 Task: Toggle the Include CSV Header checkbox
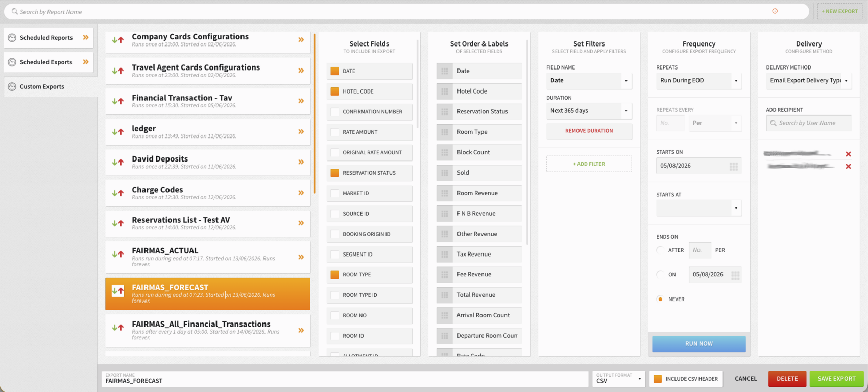pos(658,379)
